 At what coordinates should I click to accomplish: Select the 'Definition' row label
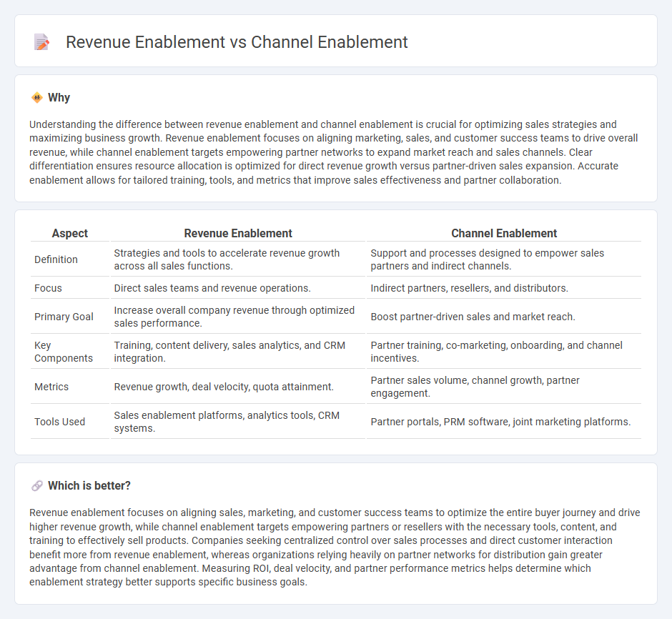(x=56, y=259)
